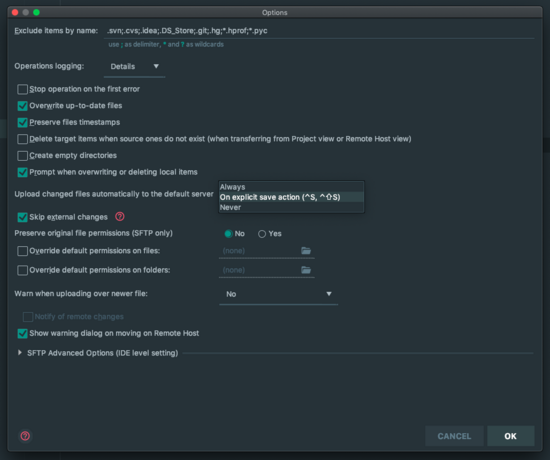This screenshot has height=460, width=550.
Task: Click help icon beside Skip external changes
Action: [120, 216]
